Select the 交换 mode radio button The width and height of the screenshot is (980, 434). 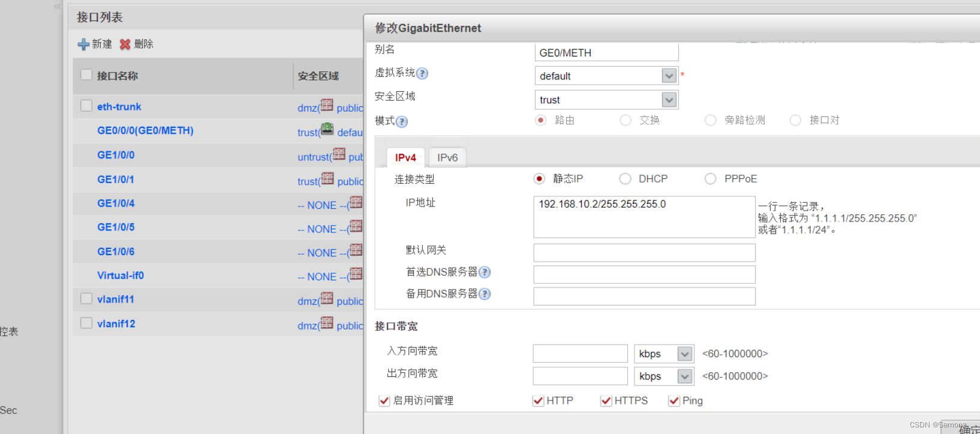pyautogui.click(x=626, y=120)
